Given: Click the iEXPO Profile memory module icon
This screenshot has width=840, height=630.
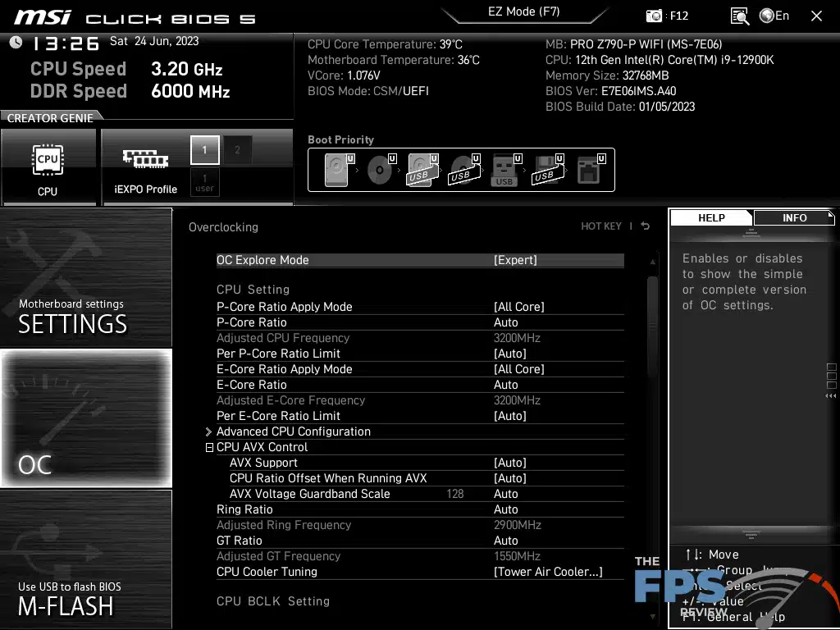Looking at the screenshot, I should [146, 158].
